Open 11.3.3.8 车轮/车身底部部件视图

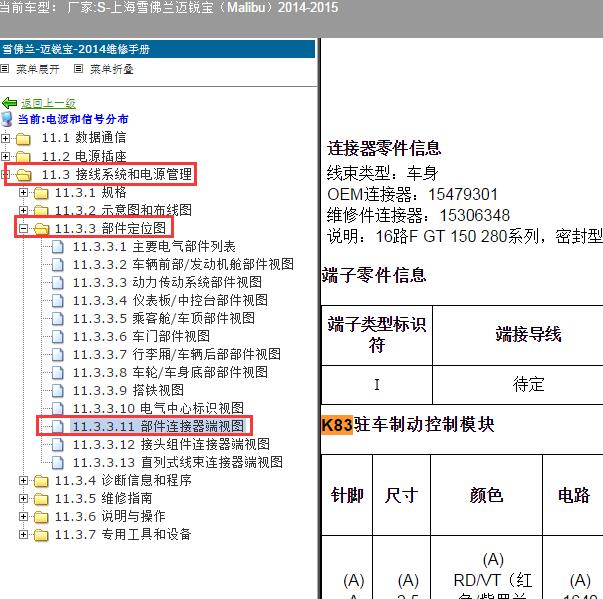170,373
